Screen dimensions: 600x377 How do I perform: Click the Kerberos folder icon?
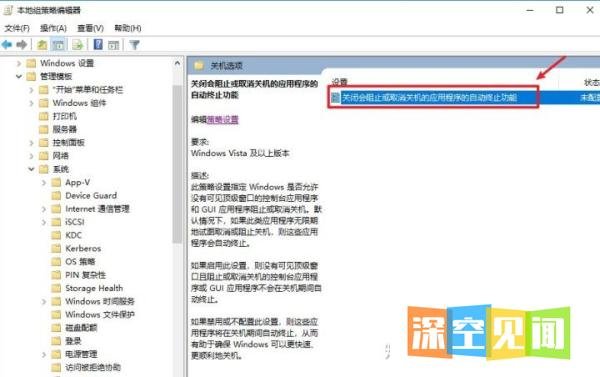[56, 248]
